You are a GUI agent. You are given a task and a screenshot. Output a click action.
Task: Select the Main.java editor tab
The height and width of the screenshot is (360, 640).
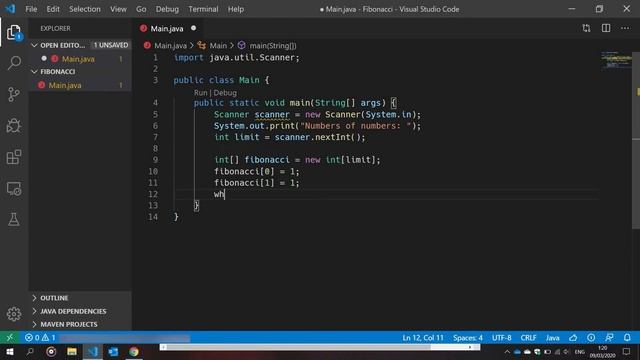click(167, 28)
